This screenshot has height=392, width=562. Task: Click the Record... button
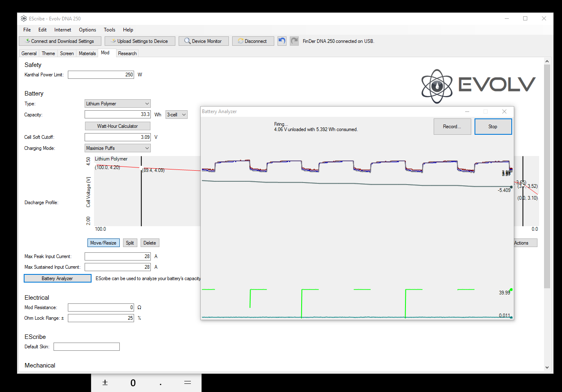[x=452, y=127]
